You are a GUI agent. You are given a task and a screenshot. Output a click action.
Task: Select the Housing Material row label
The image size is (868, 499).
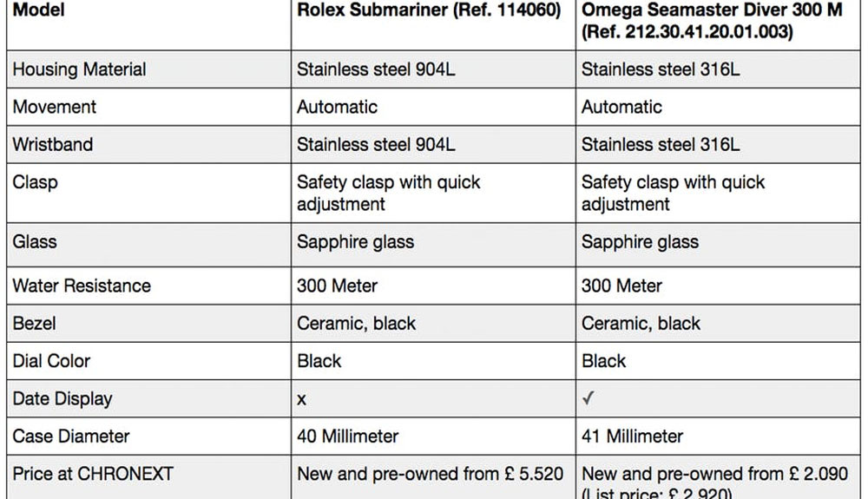click(79, 69)
